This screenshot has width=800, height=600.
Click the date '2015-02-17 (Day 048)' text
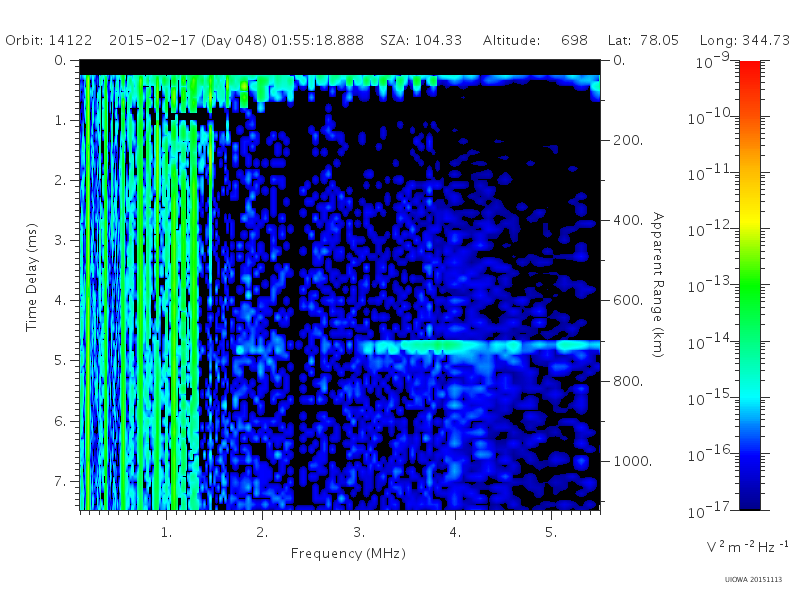(188, 40)
